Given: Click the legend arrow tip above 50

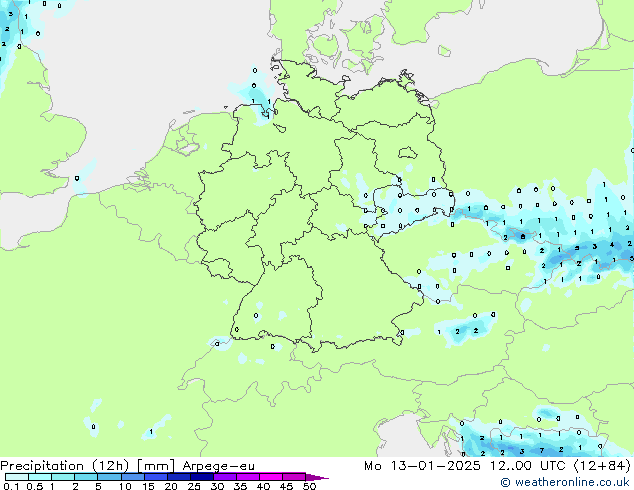Looking at the screenshot, I should pos(317,477).
